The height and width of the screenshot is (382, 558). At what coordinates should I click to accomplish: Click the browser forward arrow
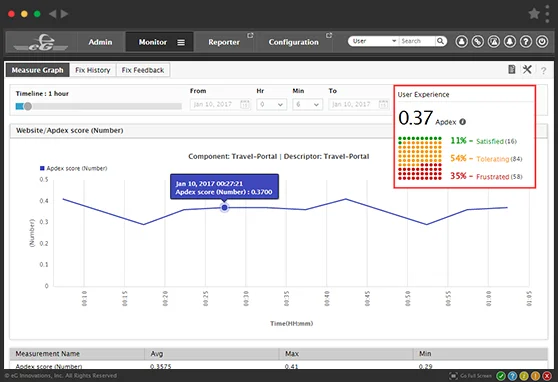pyautogui.click(x=64, y=14)
